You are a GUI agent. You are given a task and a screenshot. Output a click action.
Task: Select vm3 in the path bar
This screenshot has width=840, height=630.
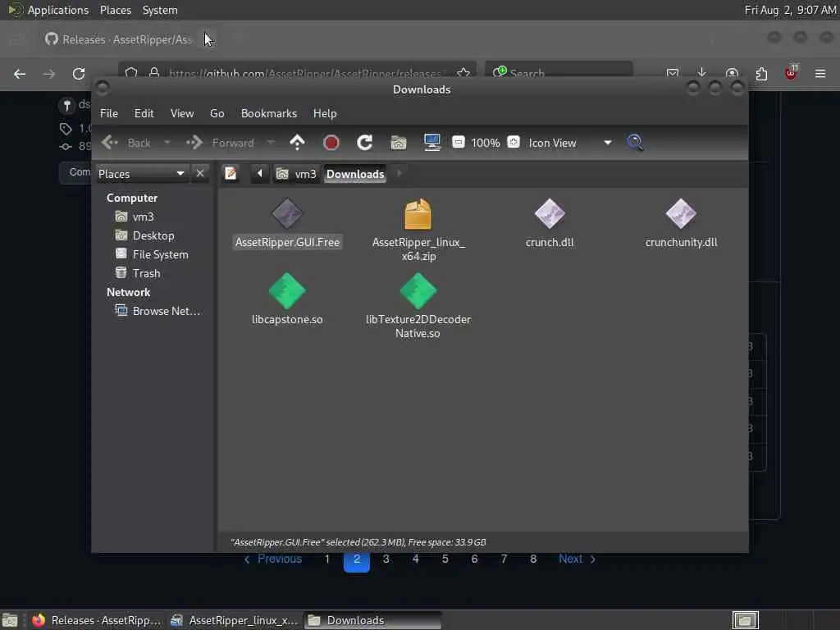coord(296,174)
